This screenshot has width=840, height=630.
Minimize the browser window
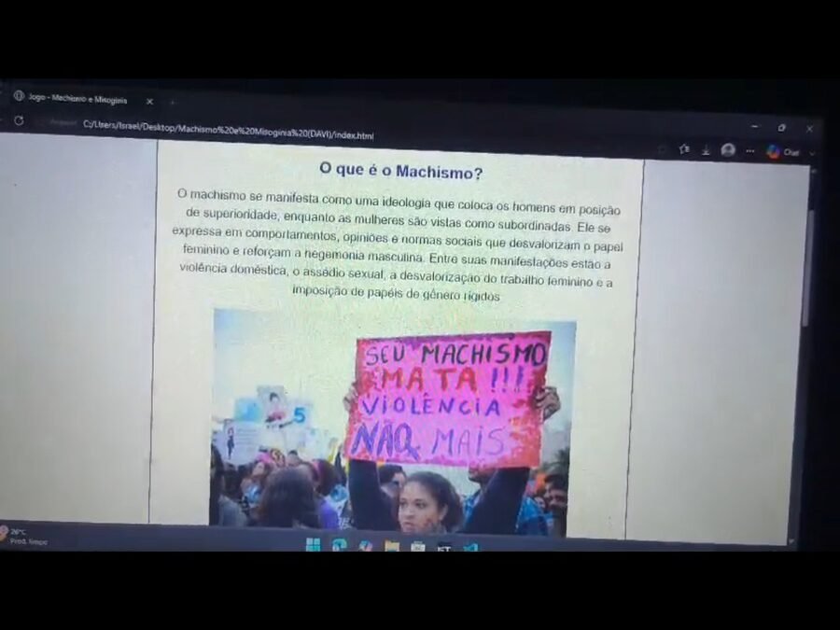pyautogui.click(x=755, y=126)
